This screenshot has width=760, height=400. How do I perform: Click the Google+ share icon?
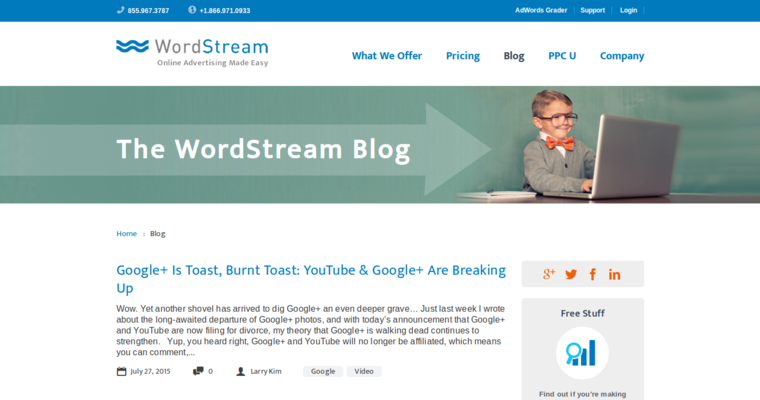click(549, 274)
